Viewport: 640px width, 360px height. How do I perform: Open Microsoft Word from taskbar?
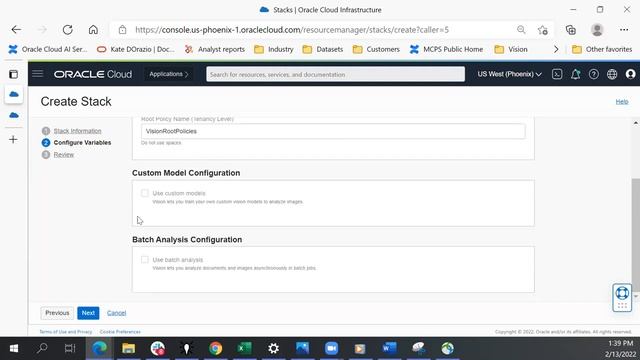click(x=389, y=348)
